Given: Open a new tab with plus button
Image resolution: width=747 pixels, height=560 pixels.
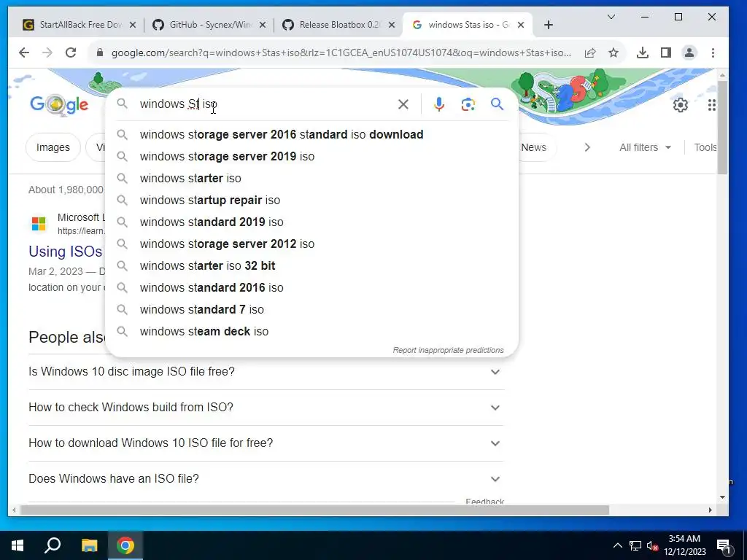Looking at the screenshot, I should (x=549, y=25).
